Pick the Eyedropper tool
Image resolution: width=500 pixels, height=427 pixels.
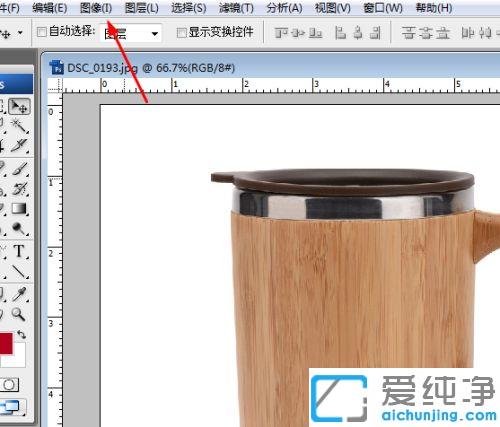pos(19,294)
